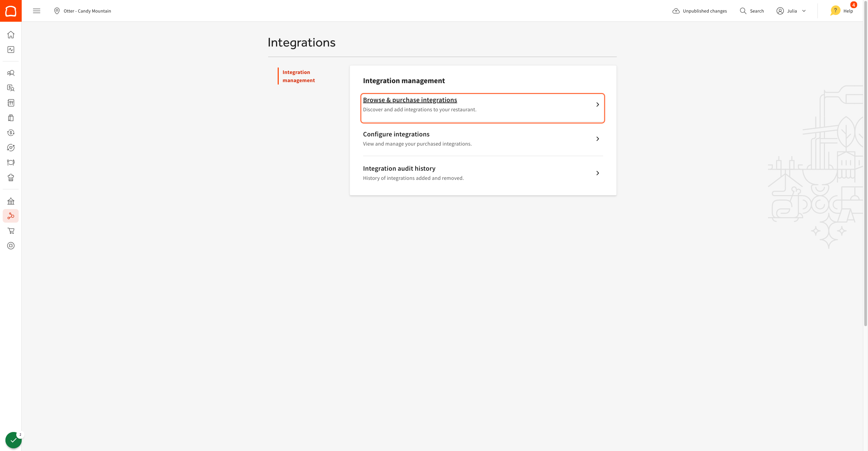
Task: Click the Search field in header
Action: [x=752, y=11]
